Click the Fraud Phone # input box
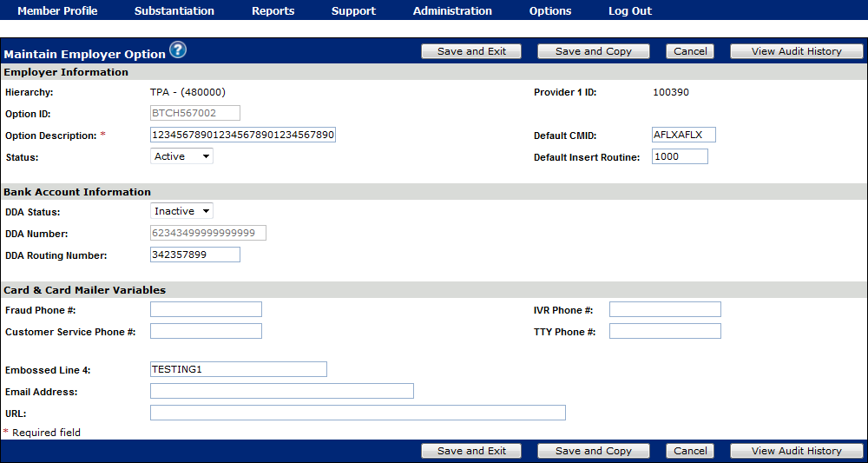The image size is (868, 463). (206, 309)
